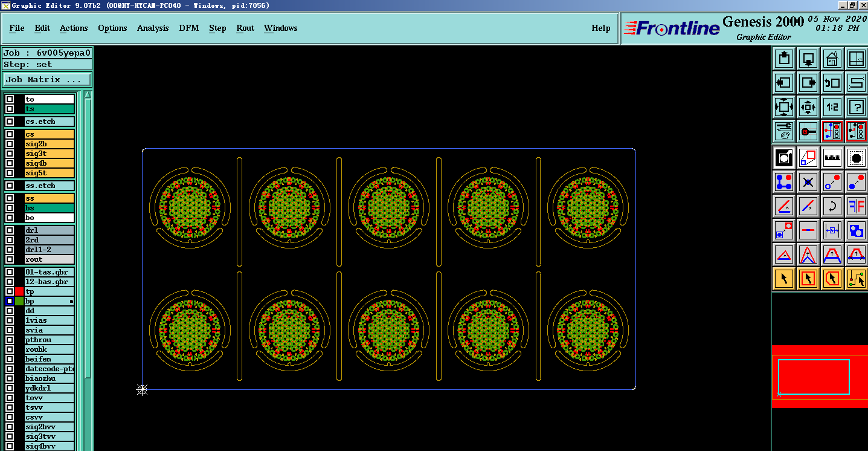This screenshot has width=868, height=451.
Task: Click the net path select icon
Action: 857,279
